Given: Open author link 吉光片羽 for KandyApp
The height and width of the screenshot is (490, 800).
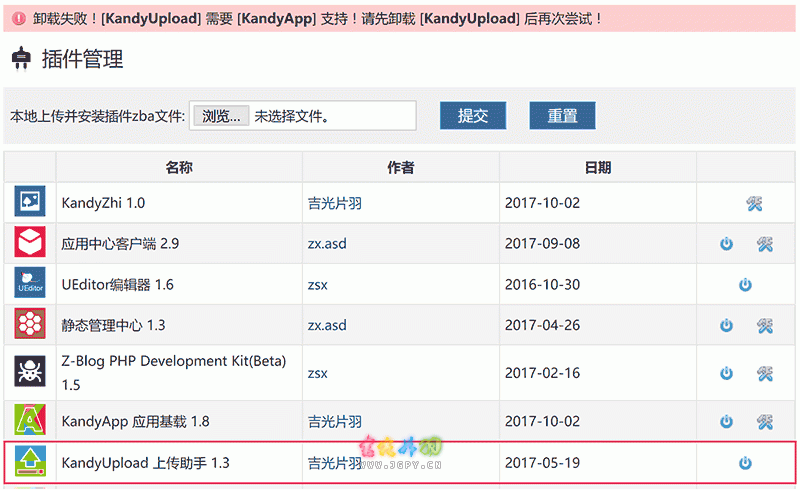Looking at the screenshot, I should click(335, 422).
